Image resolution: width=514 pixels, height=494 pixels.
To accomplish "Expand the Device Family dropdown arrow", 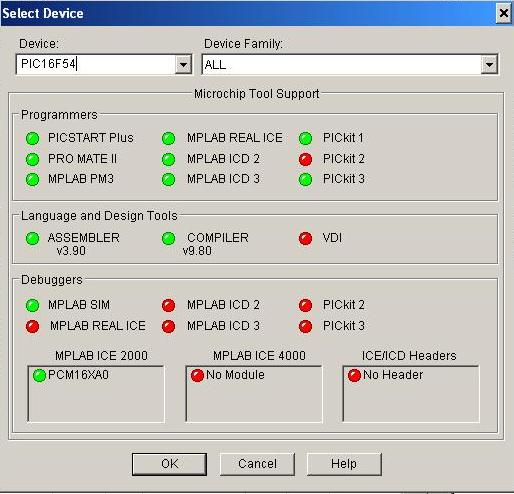I will 489,64.
